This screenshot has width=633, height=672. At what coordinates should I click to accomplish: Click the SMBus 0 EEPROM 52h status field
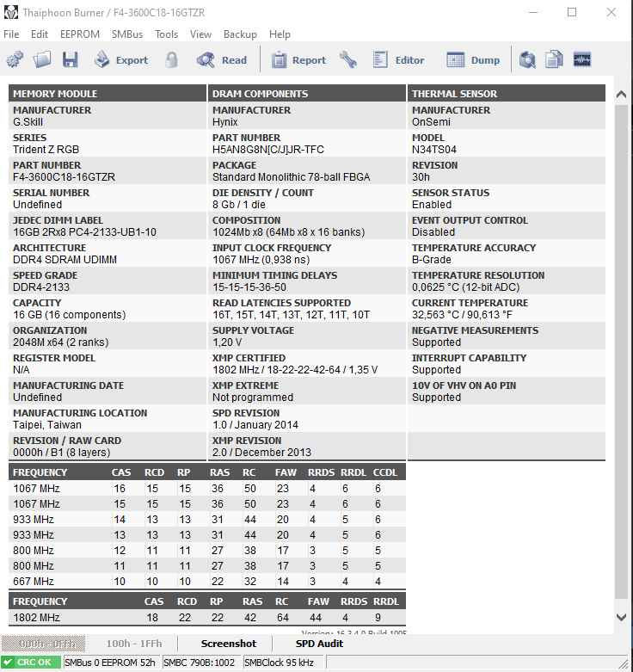111,663
